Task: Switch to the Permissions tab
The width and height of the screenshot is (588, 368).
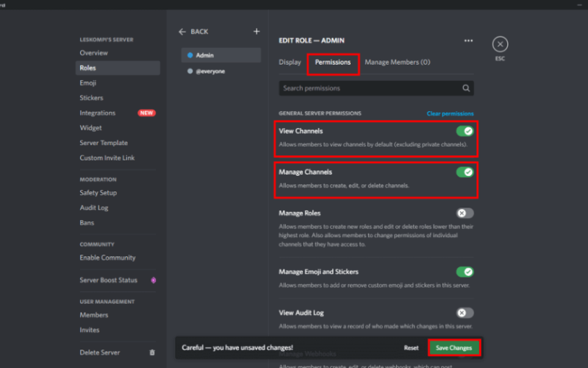Action: pos(333,63)
